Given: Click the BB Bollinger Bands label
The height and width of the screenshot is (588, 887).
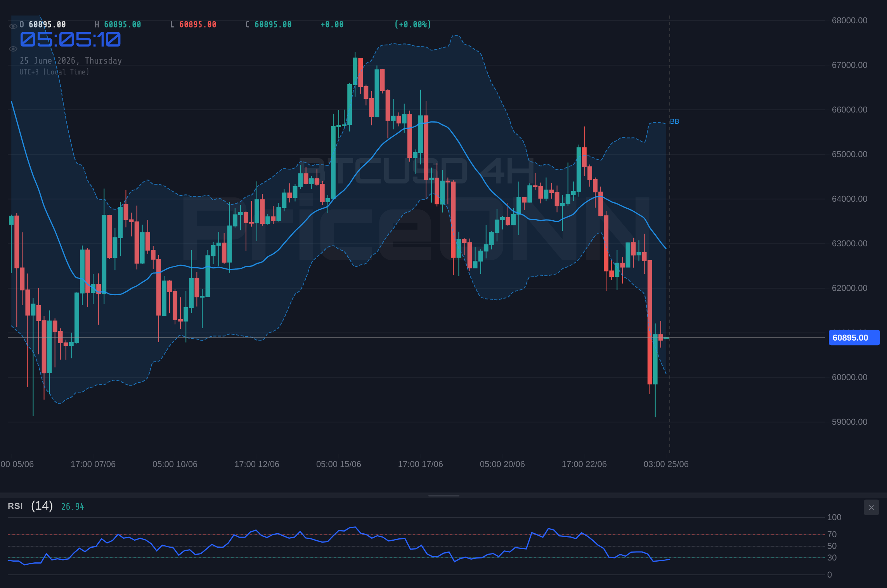Looking at the screenshot, I should tap(674, 121).
